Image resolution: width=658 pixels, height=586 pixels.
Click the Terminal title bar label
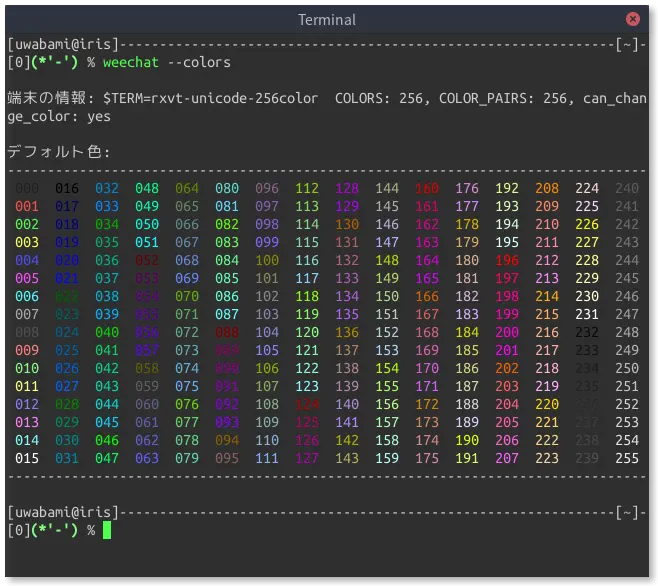pyautogui.click(x=327, y=19)
